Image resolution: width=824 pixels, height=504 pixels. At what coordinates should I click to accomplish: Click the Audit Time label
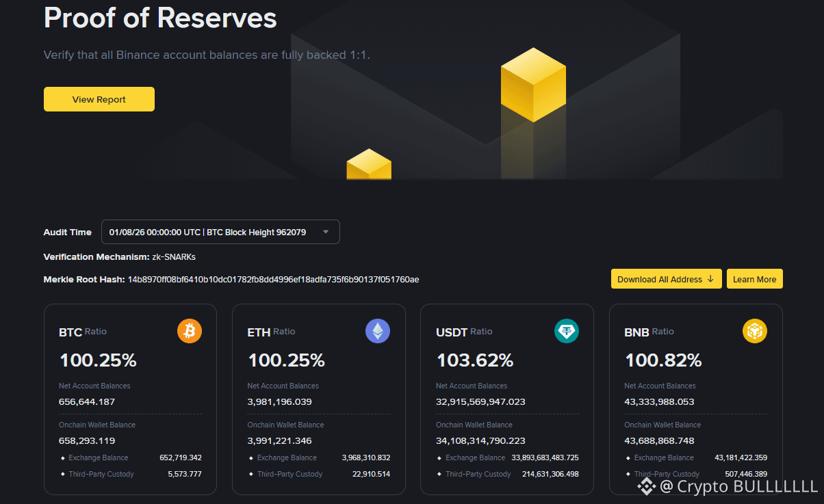point(67,233)
